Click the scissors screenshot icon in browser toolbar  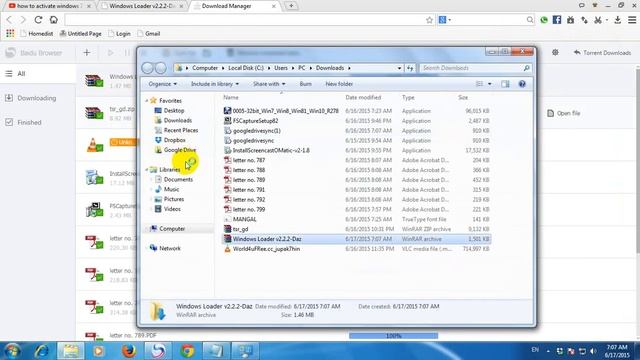click(x=598, y=20)
